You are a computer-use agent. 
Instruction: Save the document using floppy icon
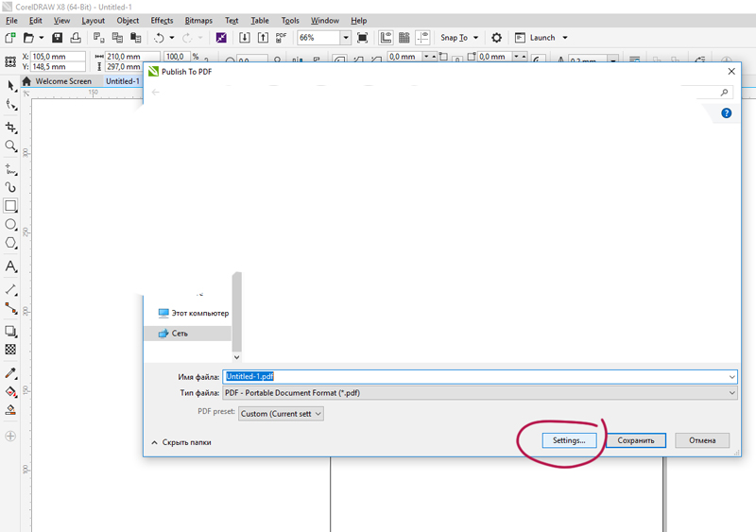pyautogui.click(x=58, y=38)
